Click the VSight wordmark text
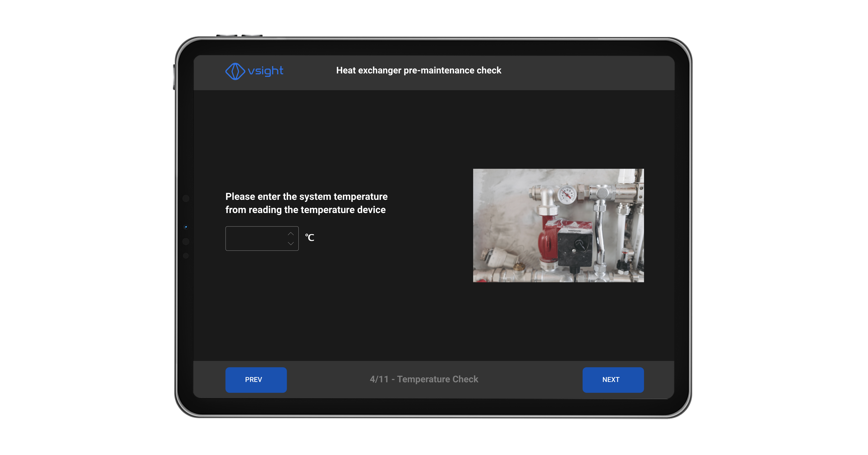868x455 pixels. pos(266,71)
